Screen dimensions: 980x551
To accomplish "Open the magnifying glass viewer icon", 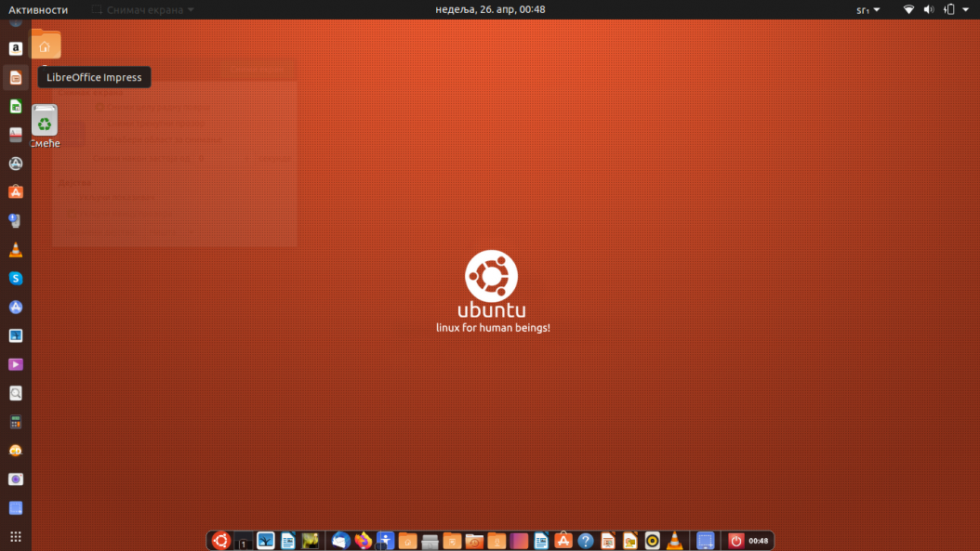I will tap(16, 394).
